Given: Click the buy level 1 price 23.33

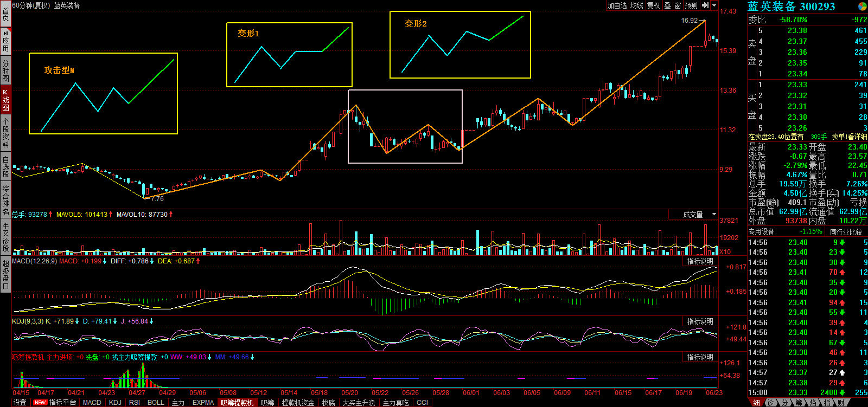Looking at the screenshot, I should click(x=797, y=85).
